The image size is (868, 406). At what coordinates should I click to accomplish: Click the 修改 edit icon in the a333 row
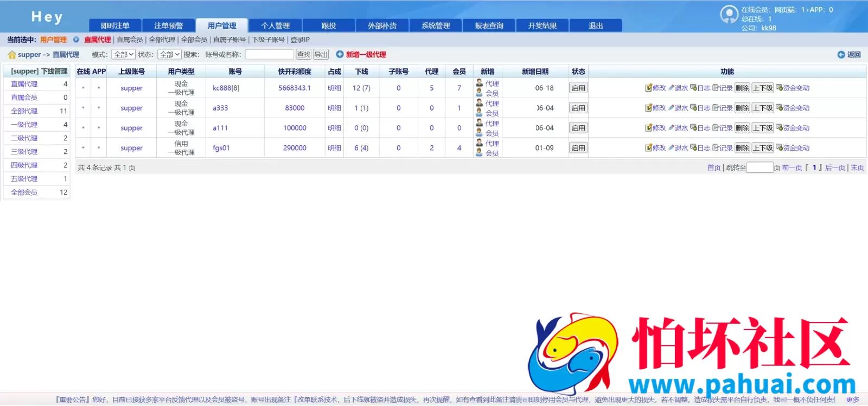[648, 108]
